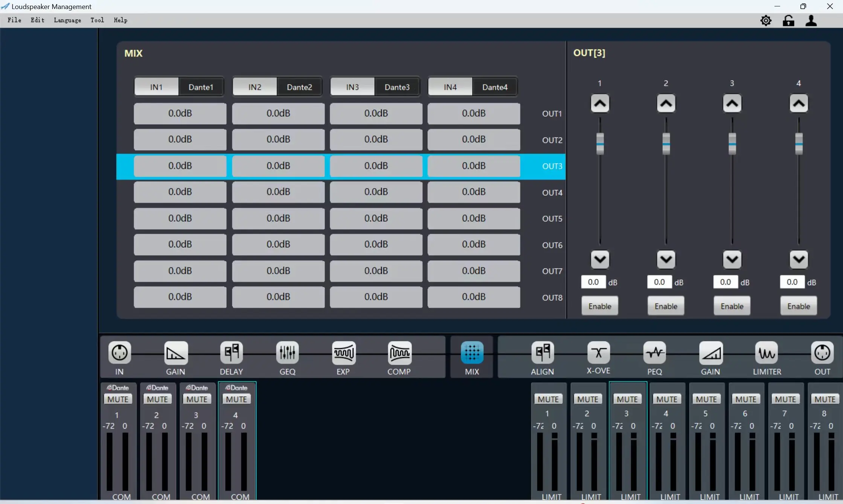Select IN2 analog source
The height and width of the screenshot is (504, 843).
255,87
